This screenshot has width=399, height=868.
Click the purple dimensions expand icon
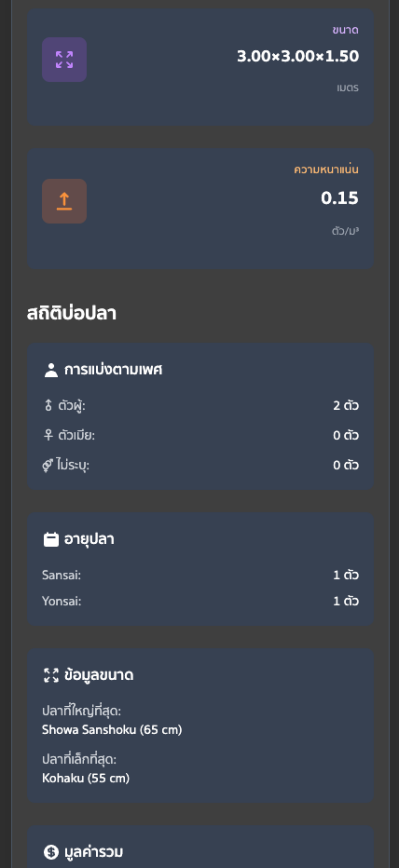point(64,60)
